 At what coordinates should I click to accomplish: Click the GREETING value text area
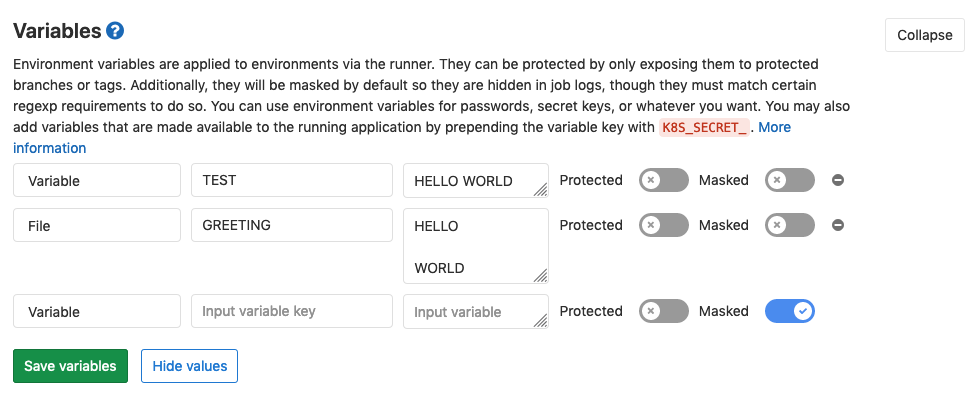tap(475, 246)
